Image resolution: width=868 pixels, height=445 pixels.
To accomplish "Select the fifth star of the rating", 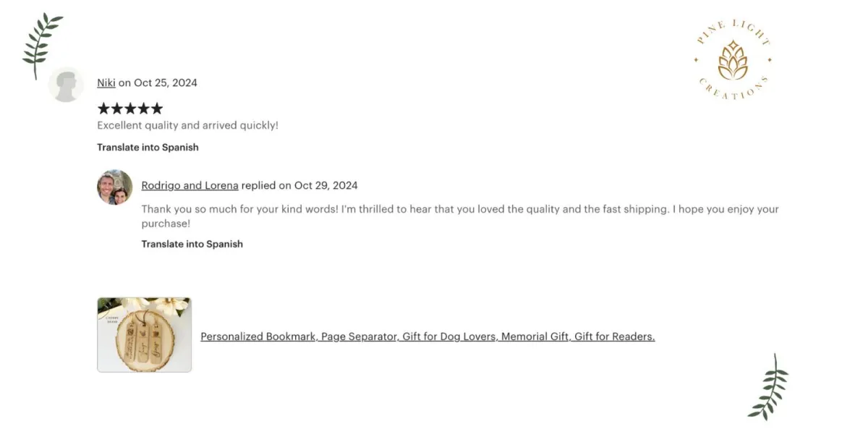I will coord(156,109).
